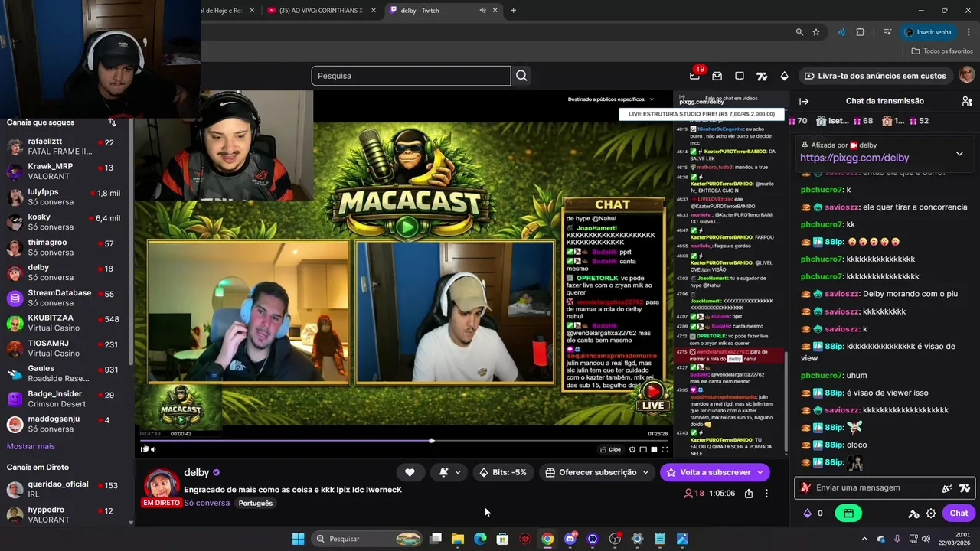Open the chat bubble icon in top bar
The width and height of the screenshot is (980, 551).
[740, 76]
